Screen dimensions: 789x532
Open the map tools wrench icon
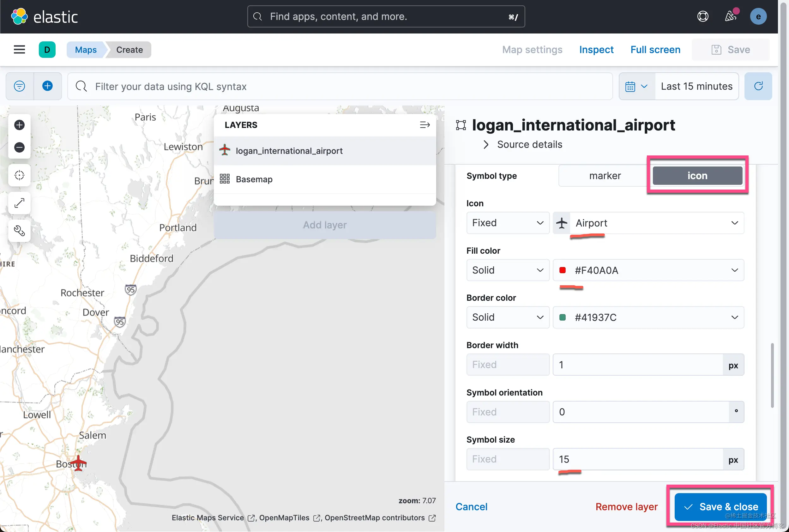(19, 231)
